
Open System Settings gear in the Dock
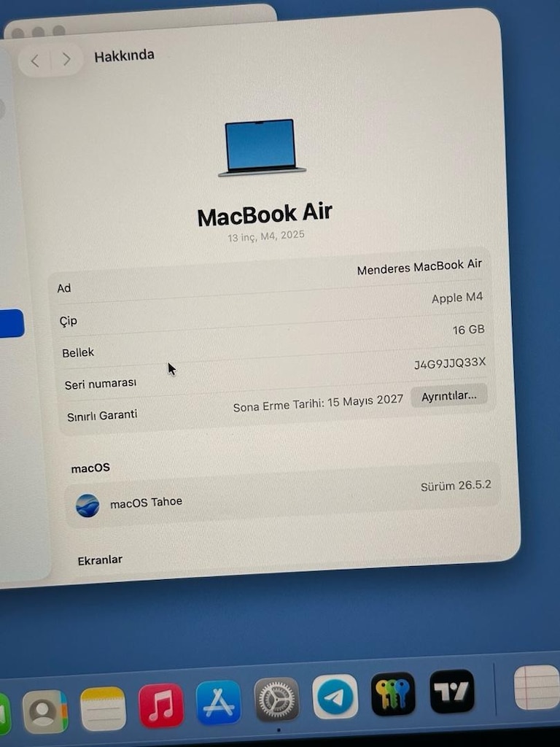276,700
